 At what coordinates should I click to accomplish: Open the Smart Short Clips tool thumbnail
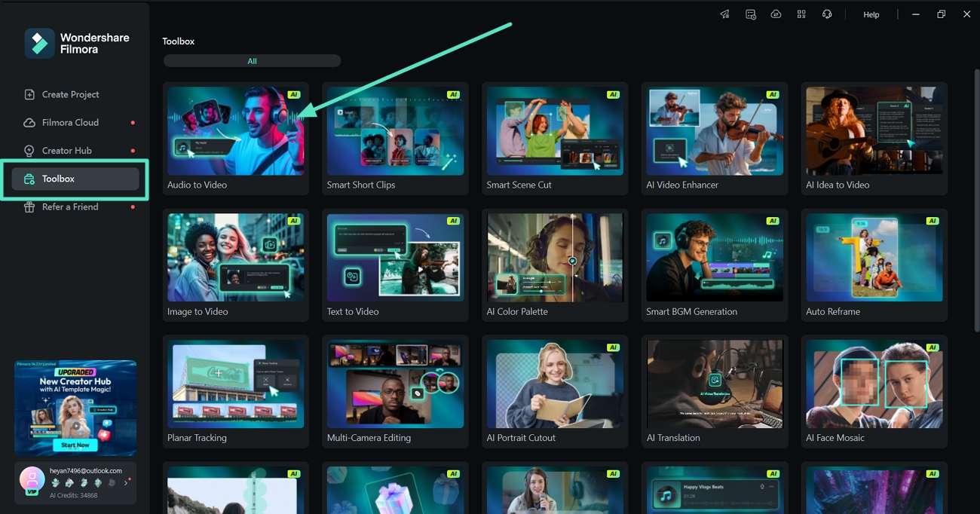[x=396, y=131]
